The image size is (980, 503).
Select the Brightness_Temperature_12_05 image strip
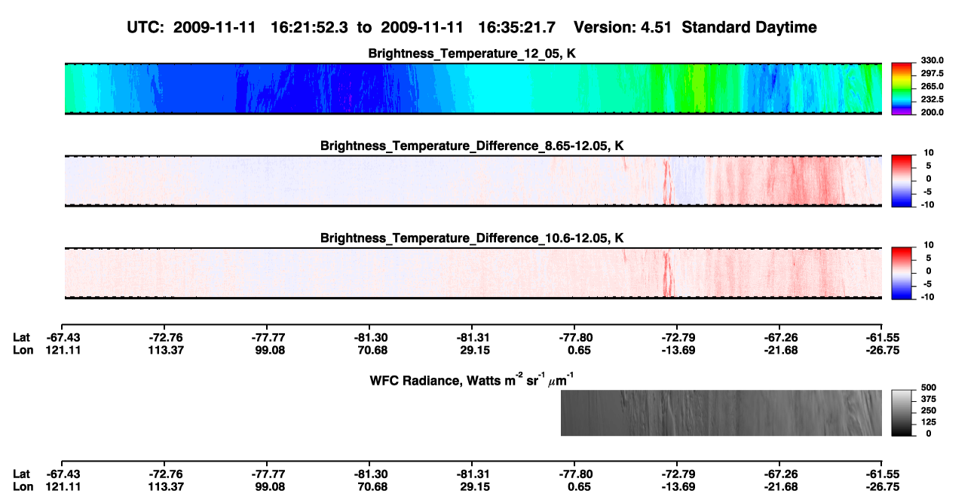click(x=473, y=88)
